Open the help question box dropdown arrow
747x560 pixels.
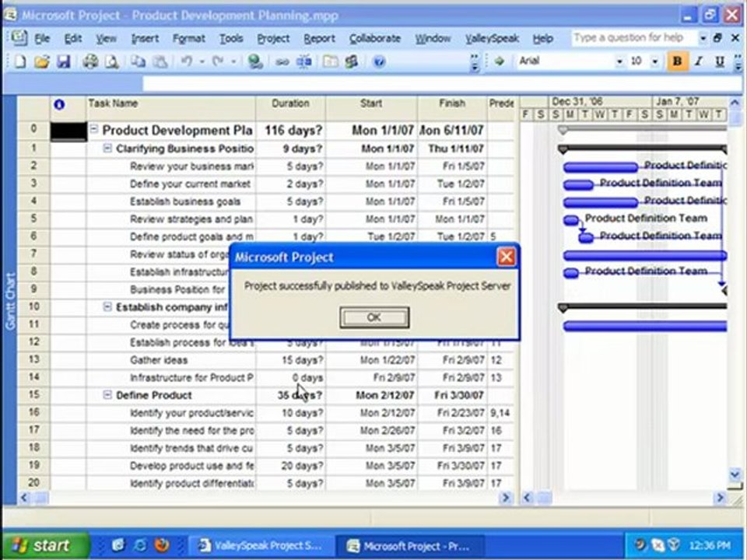703,38
